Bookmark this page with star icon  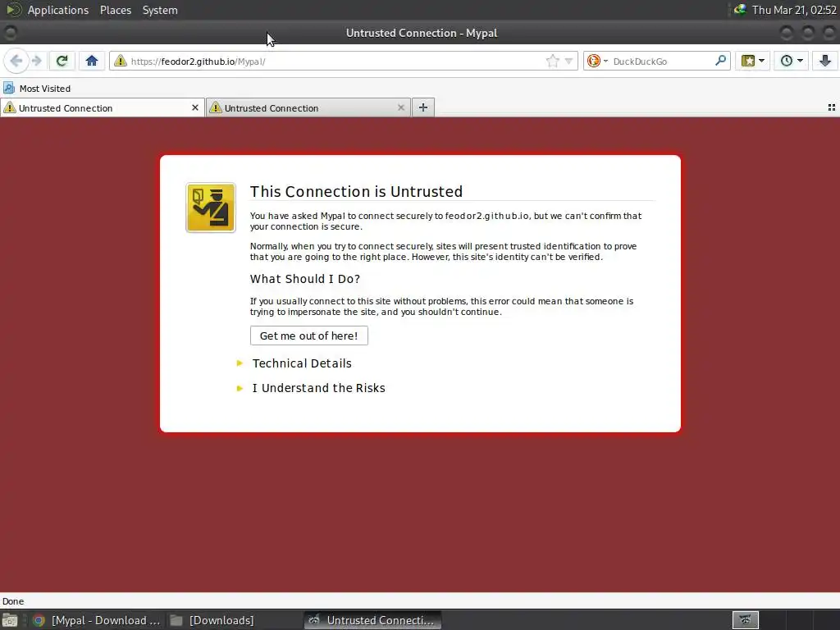(x=552, y=61)
